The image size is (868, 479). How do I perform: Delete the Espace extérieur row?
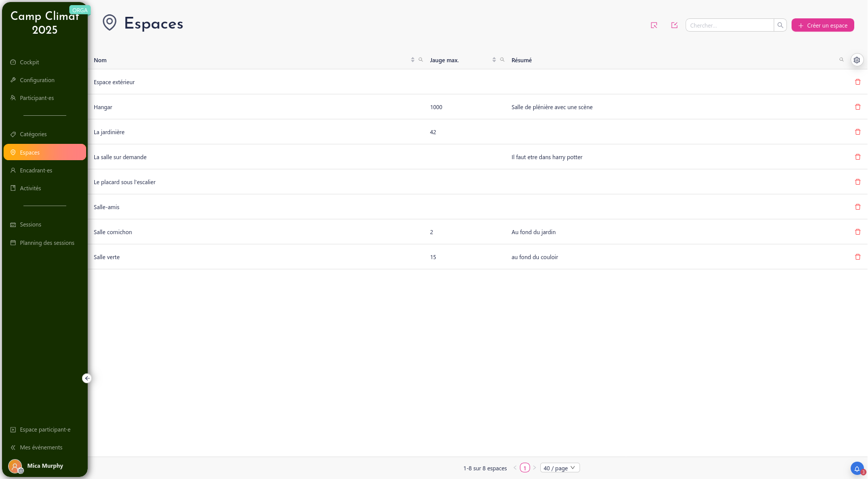pyautogui.click(x=857, y=82)
